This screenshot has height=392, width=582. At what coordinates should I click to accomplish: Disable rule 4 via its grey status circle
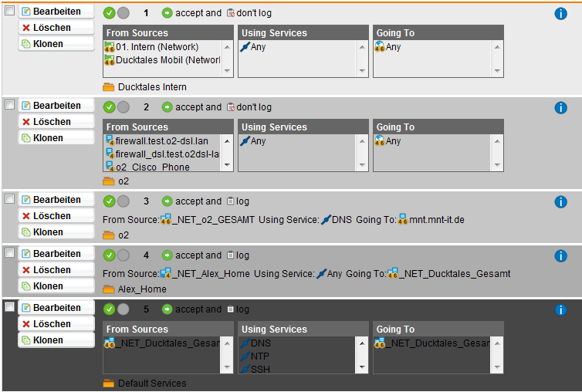click(x=124, y=255)
